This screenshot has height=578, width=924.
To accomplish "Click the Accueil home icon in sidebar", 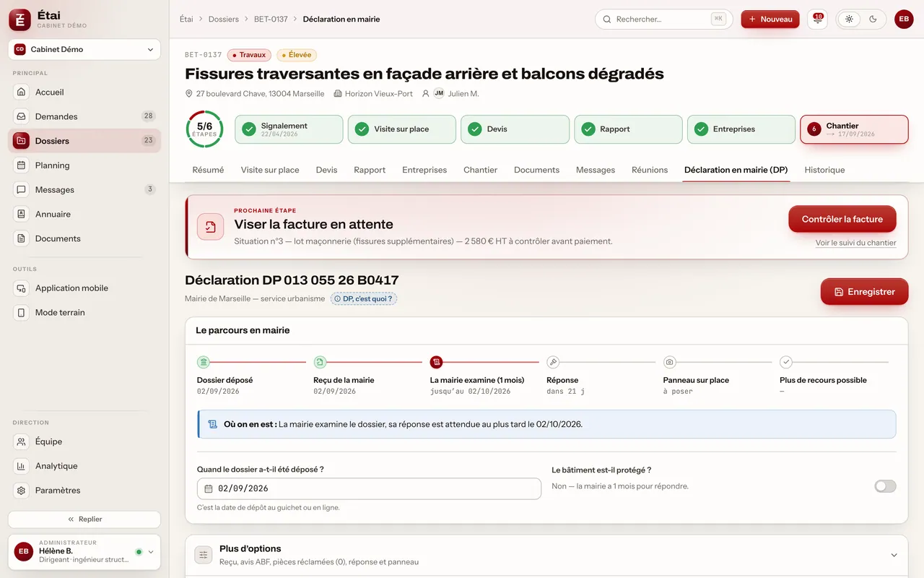I will tap(22, 92).
